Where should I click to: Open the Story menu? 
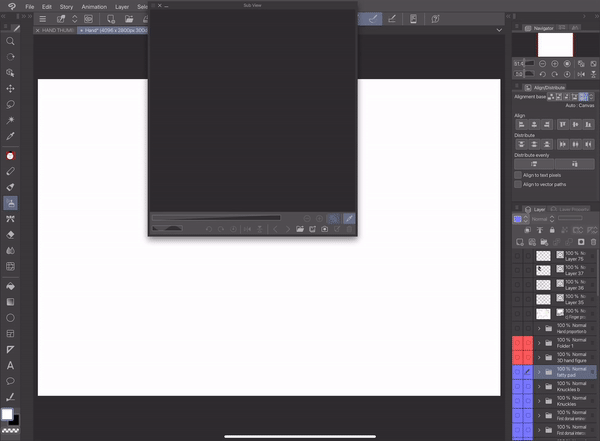click(66, 7)
